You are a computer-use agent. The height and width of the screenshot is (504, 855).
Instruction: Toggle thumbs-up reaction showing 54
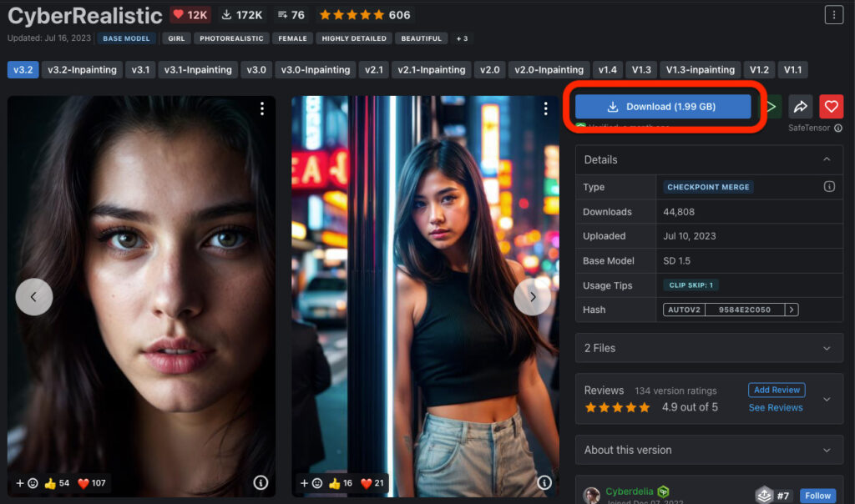(57, 483)
